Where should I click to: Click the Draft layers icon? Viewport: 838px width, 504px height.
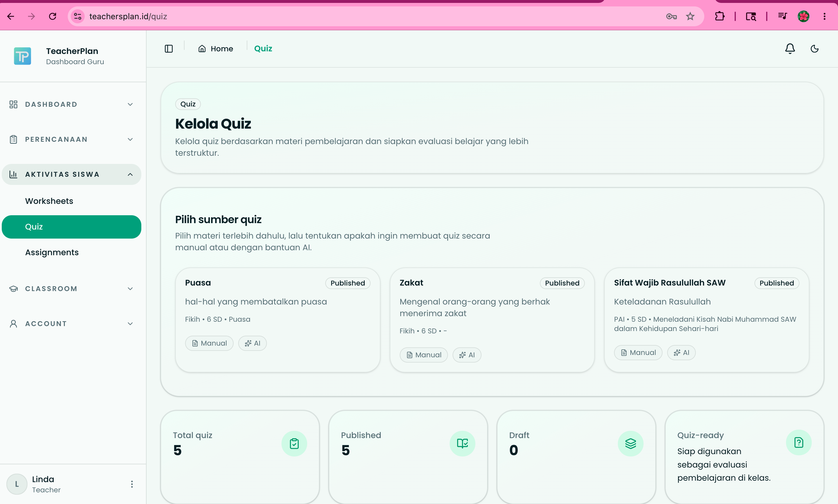(x=631, y=443)
